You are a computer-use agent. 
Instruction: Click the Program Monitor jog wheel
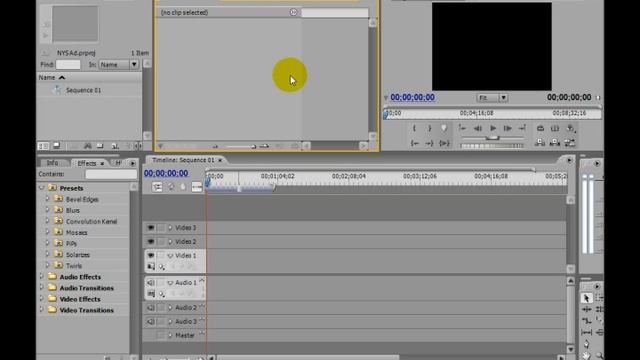pos(492,145)
